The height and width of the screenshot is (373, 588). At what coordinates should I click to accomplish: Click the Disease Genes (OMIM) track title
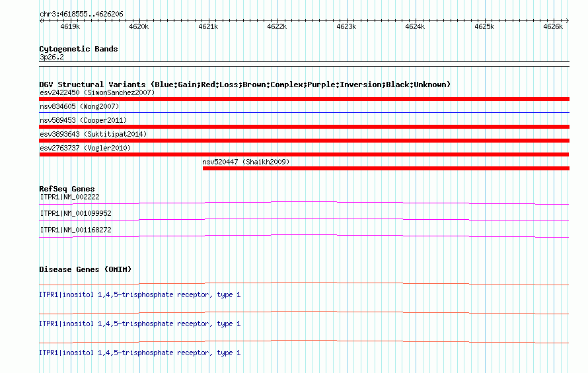click(85, 269)
